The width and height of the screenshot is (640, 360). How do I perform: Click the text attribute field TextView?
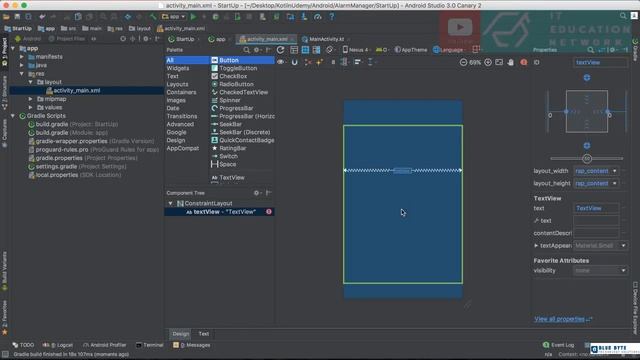(x=596, y=208)
